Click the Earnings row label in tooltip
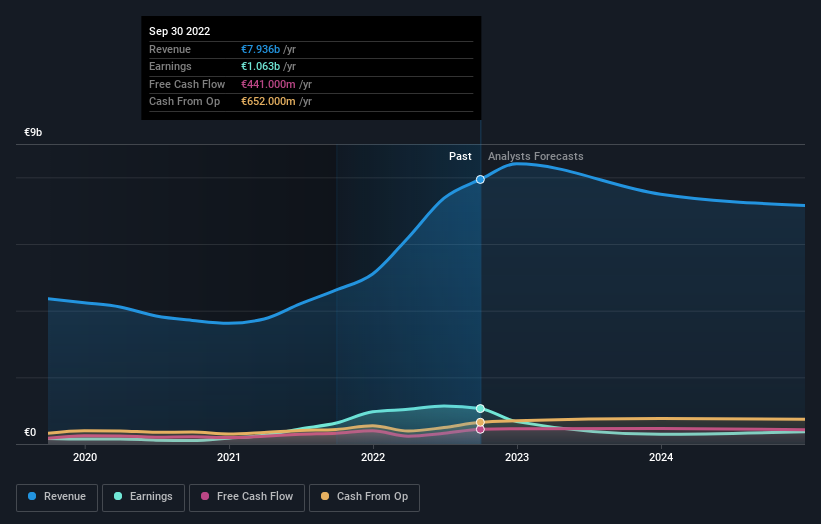 tap(170, 66)
